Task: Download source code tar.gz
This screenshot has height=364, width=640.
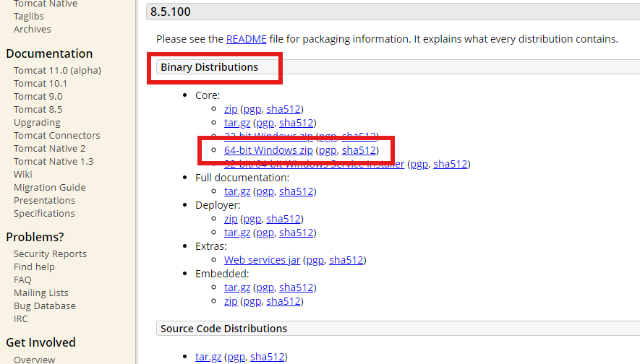Action: (x=208, y=357)
